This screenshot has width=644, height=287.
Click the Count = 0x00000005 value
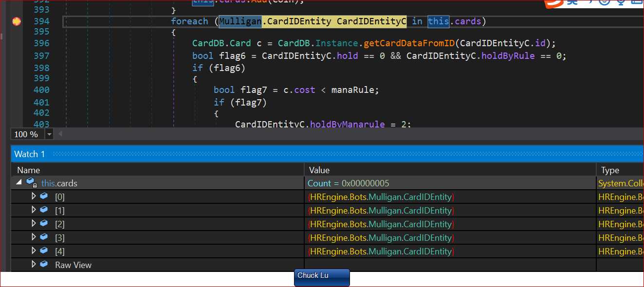click(x=349, y=183)
